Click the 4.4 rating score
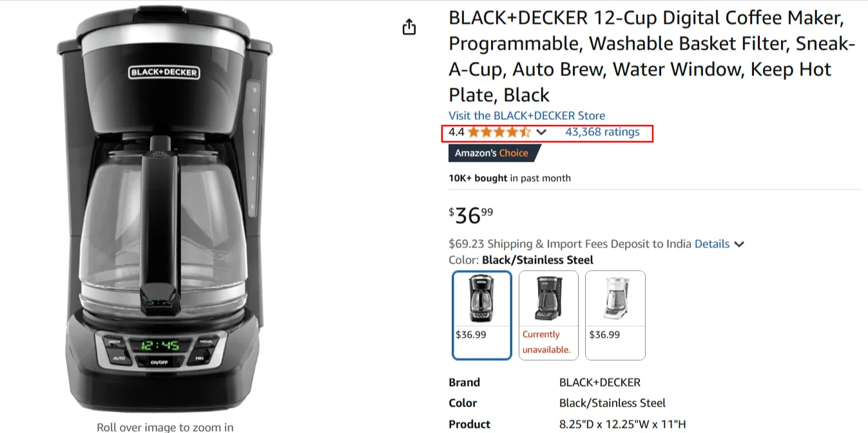This screenshot has height=433, width=868. tap(456, 131)
